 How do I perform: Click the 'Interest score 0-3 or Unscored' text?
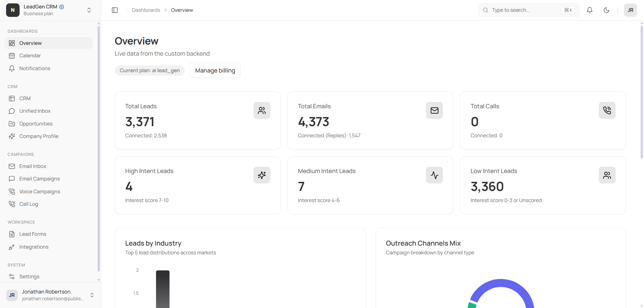506,200
